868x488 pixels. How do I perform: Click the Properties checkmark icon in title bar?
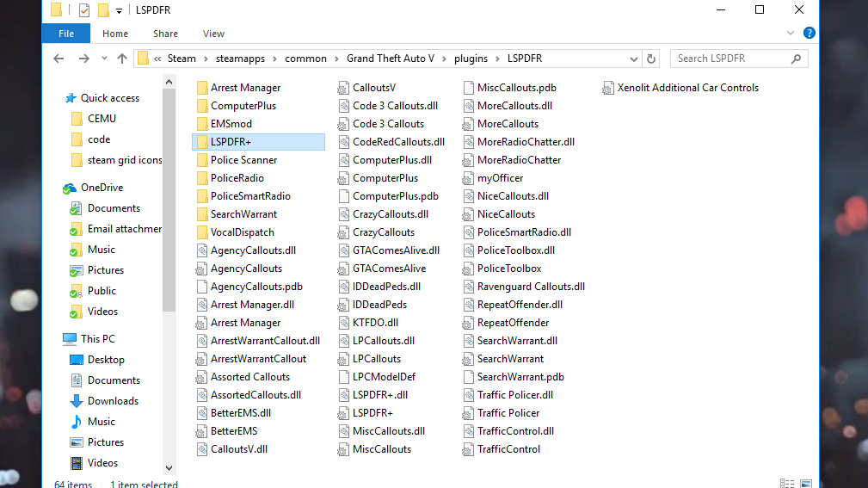click(84, 10)
